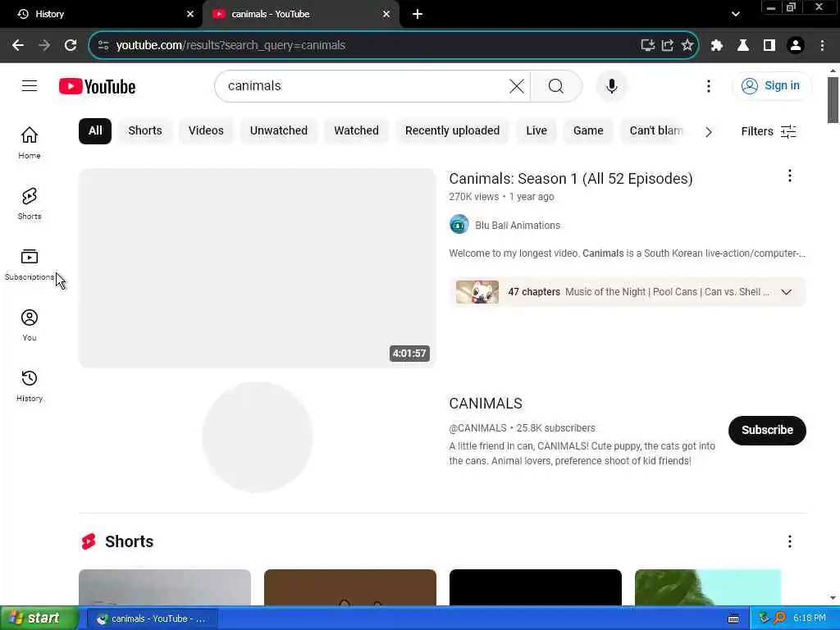This screenshot has height=630, width=840.
Task: Click the Blu Ball Animations channel avatar
Action: tap(459, 225)
